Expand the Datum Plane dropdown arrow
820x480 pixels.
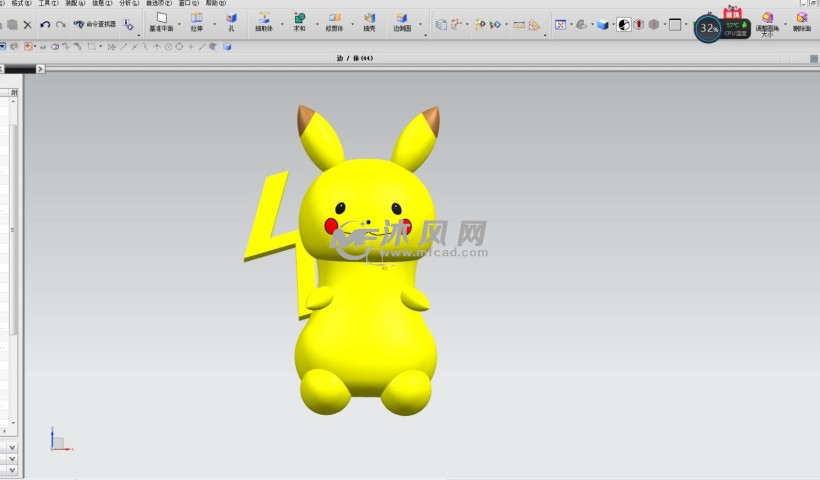(x=179, y=24)
